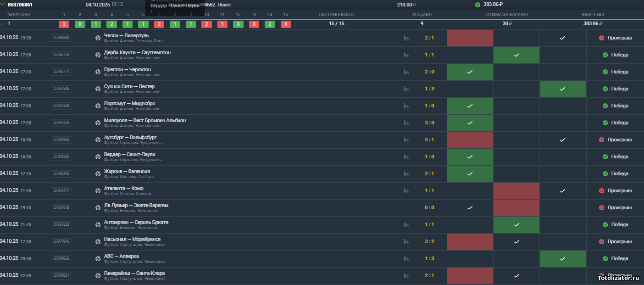Click green win icon in Дерби Каунти row
The image size is (644, 285).
point(605,55)
